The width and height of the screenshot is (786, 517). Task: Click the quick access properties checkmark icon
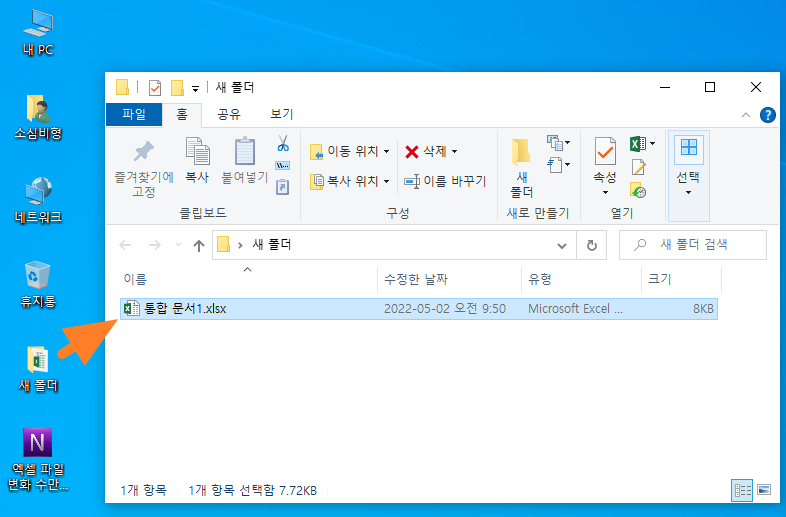pos(155,88)
